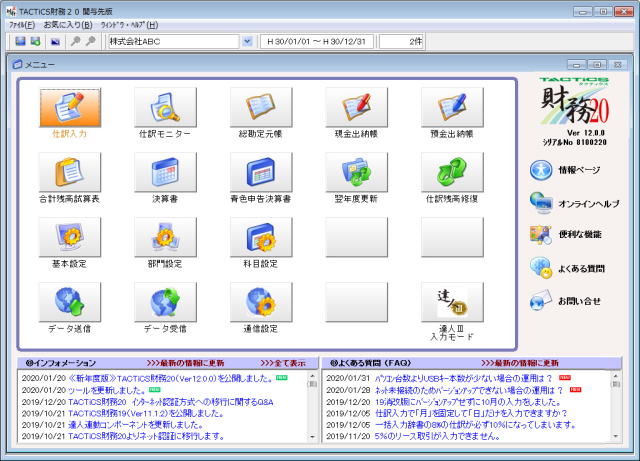Image resolution: width=640 pixels, height=461 pixels.
Task: Open the 現金出納帳 cash book icon
Action: [356, 107]
